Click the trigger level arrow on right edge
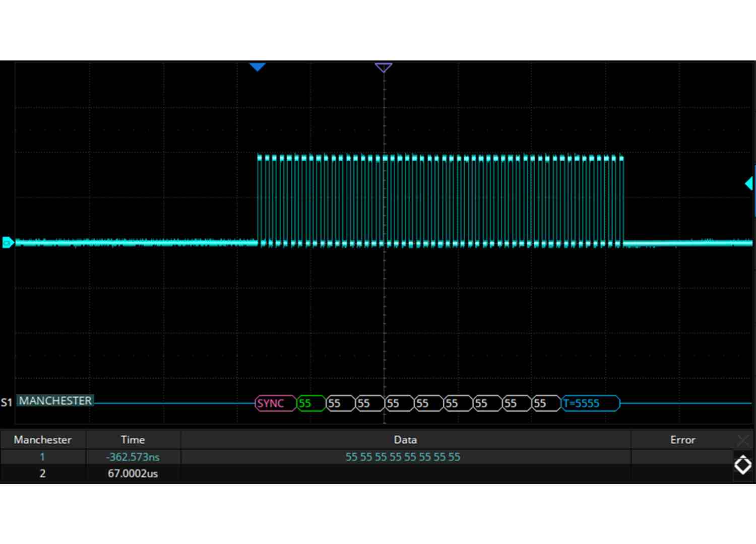This screenshot has width=756, height=544. (749, 183)
